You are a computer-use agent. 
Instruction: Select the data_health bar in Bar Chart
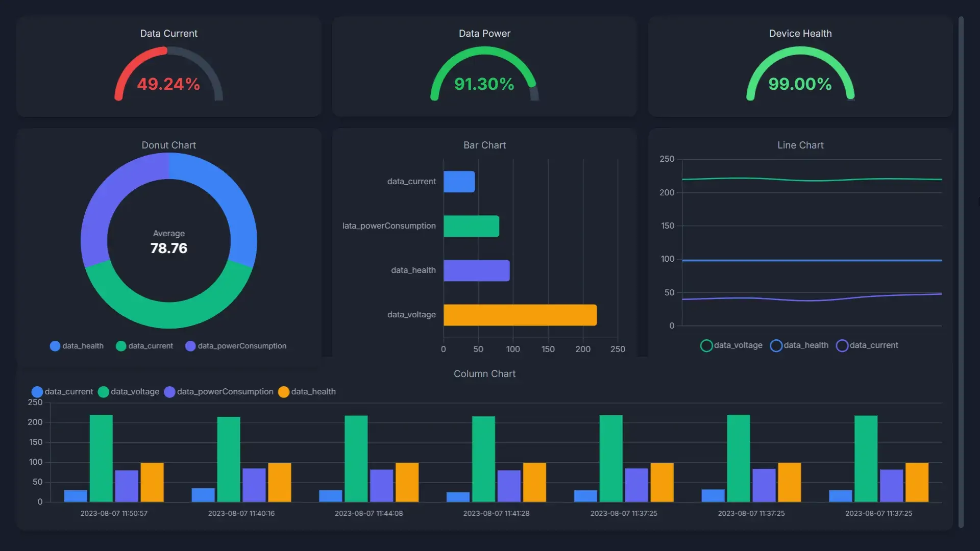click(476, 270)
